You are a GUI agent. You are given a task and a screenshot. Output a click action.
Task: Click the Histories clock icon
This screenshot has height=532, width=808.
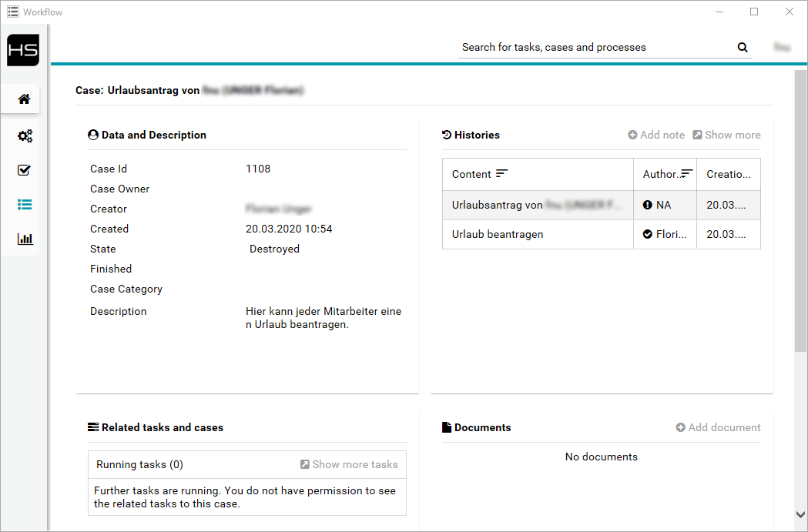point(447,135)
